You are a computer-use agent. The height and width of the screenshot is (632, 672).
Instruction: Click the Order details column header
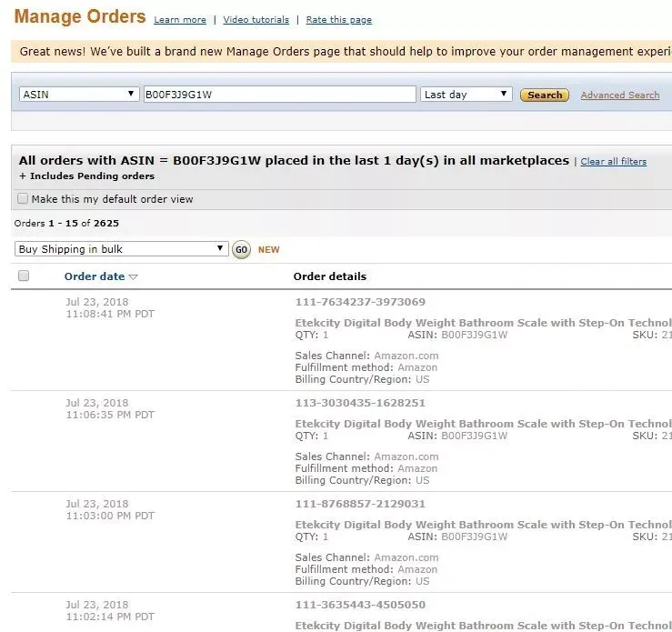[330, 276]
